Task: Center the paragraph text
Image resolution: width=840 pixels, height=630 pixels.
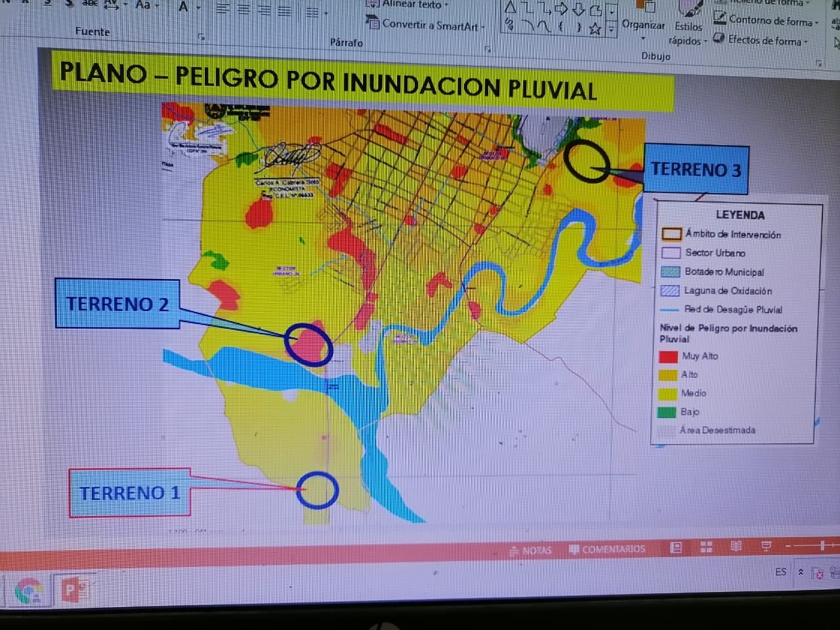Action: click(243, 10)
